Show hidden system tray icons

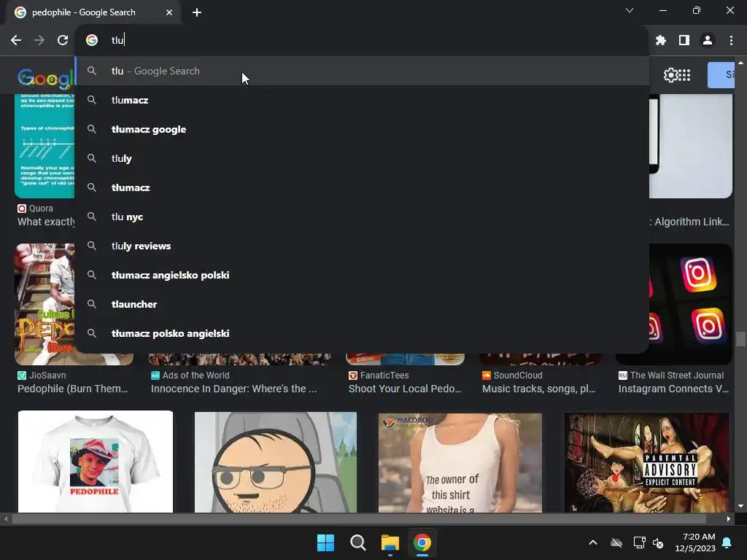[x=593, y=542]
